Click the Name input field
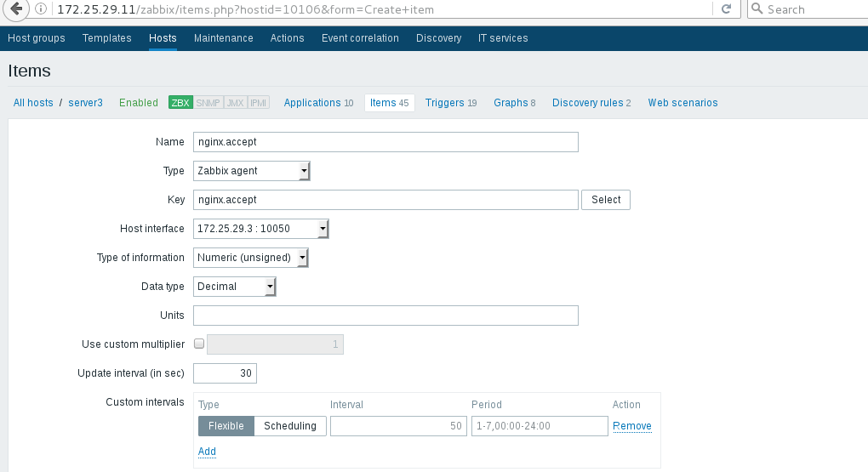868x472 pixels. pos(385,142)
